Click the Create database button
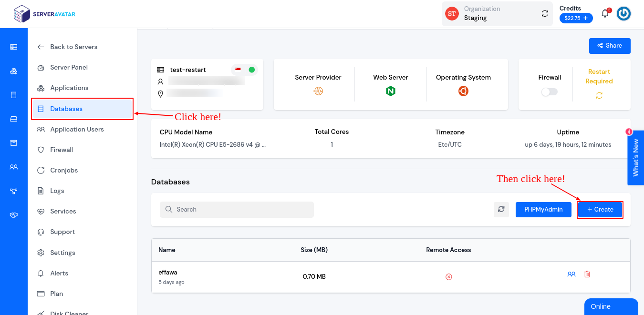 click(x=600, y=209)
